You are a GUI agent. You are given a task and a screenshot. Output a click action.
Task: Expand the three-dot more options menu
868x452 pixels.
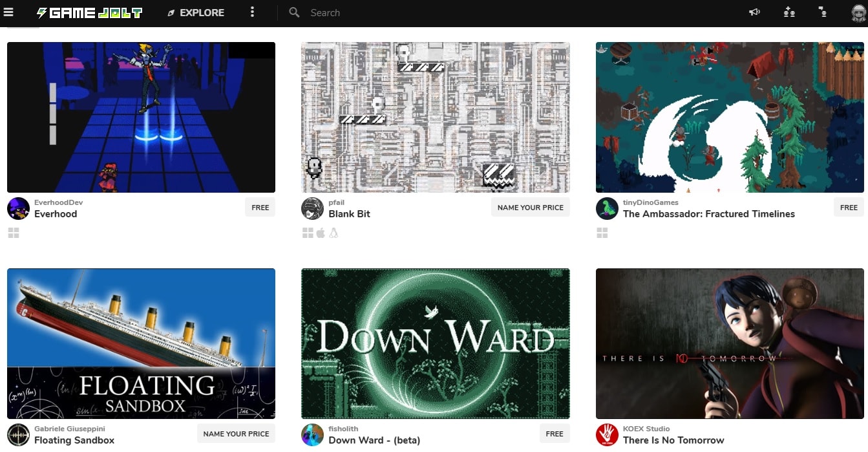[252, 12]
